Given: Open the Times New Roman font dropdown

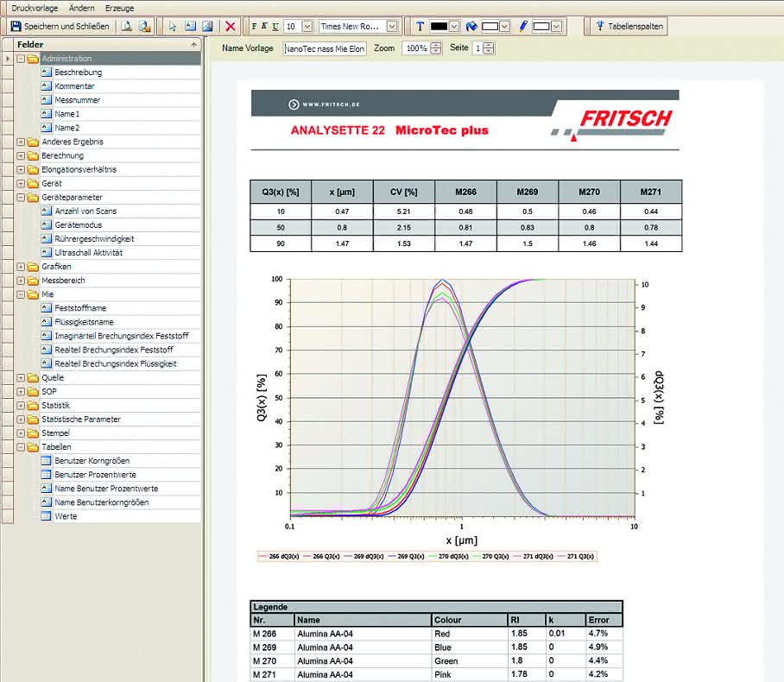Looking at the screenshot, I should (393, 26).
